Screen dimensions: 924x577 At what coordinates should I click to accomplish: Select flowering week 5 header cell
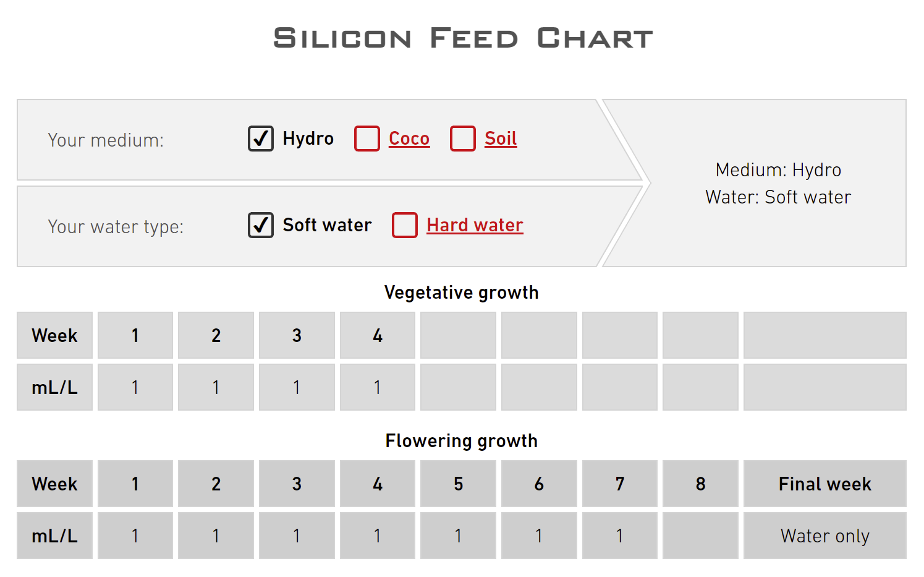point(458,484)
